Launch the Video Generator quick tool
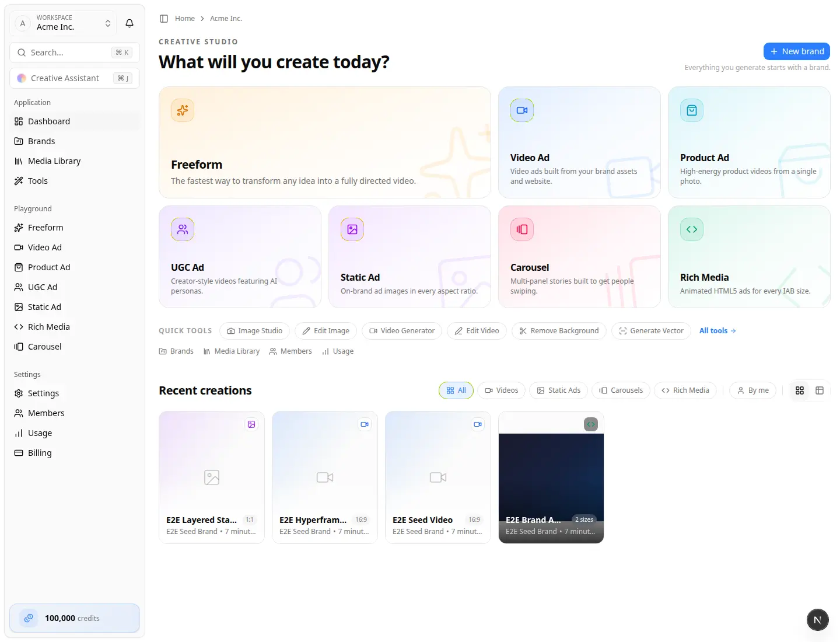 [x=402, y=331]
